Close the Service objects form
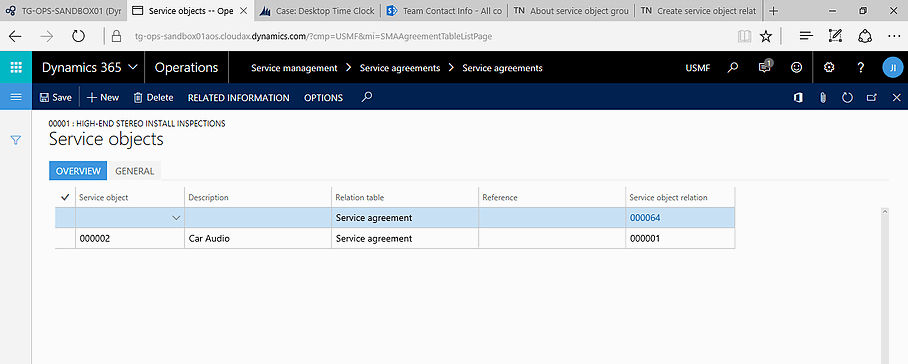Viewport: 908px width, 364px height. click(x=896, y=98)
